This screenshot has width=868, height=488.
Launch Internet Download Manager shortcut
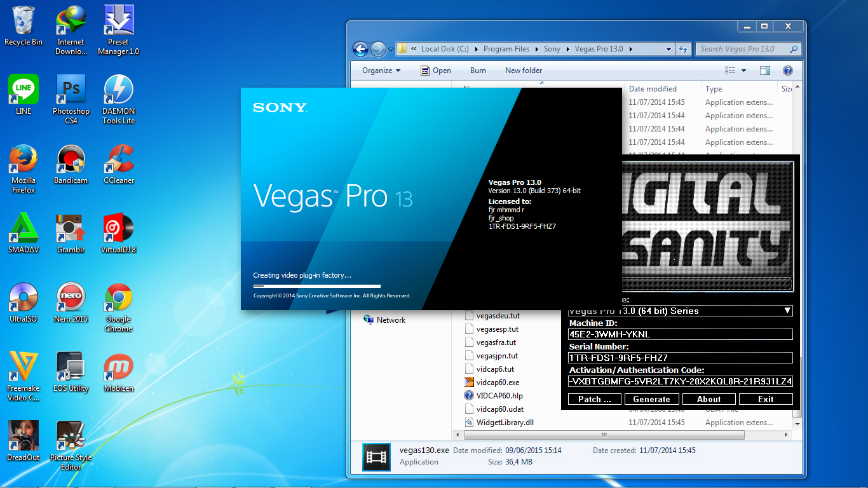tap(71, 30)
